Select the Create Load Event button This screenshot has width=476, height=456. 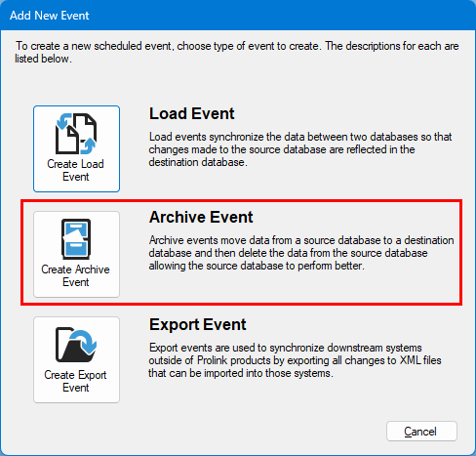76,148
